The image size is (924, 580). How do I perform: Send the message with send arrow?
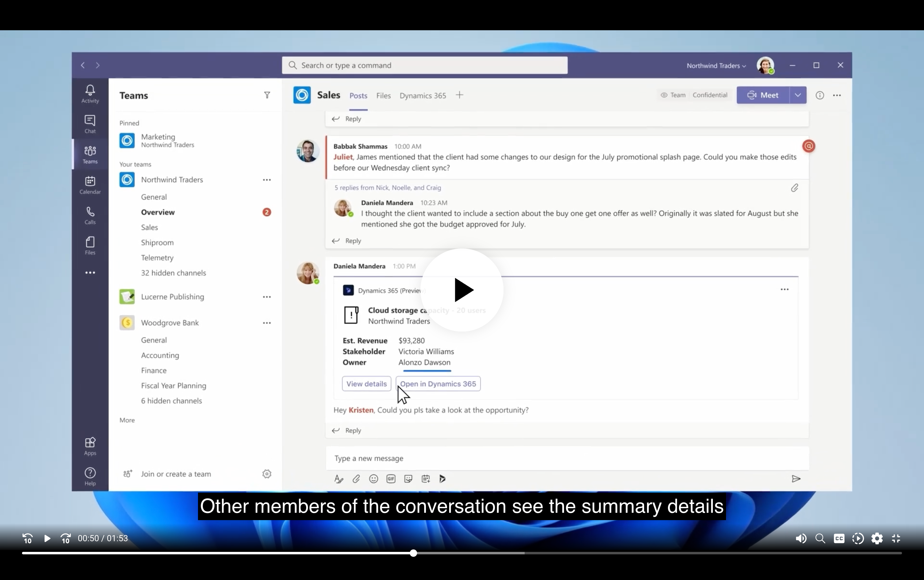(796, 479)
